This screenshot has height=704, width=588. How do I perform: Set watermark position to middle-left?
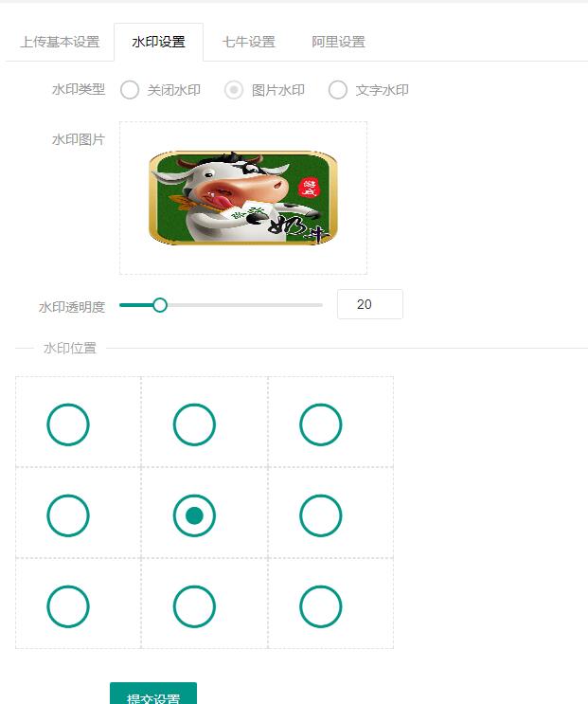click(68, 515)
